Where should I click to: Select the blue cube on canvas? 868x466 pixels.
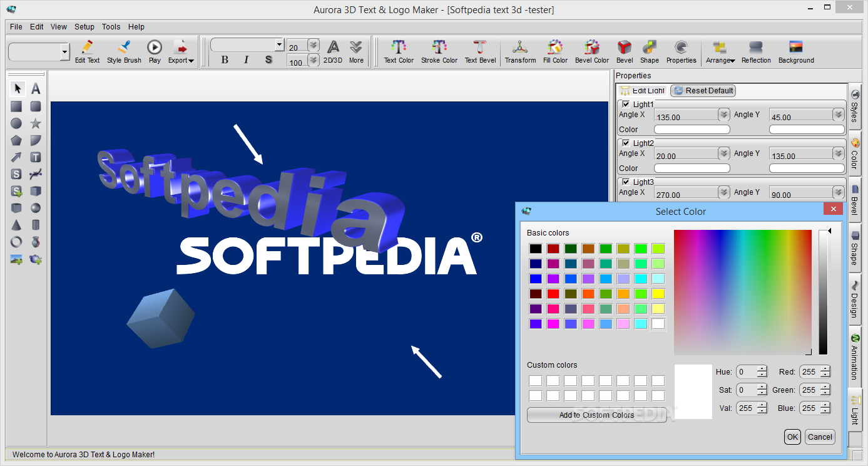point(161,318)
